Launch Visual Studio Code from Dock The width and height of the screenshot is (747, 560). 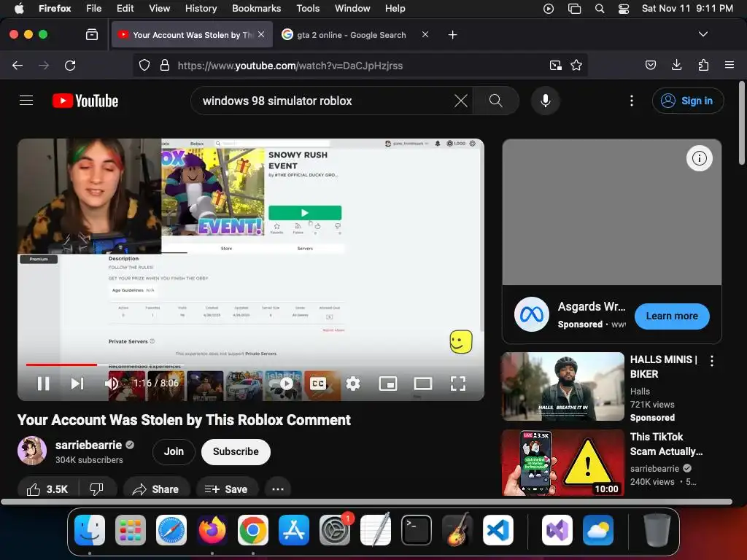coord(498,530)
